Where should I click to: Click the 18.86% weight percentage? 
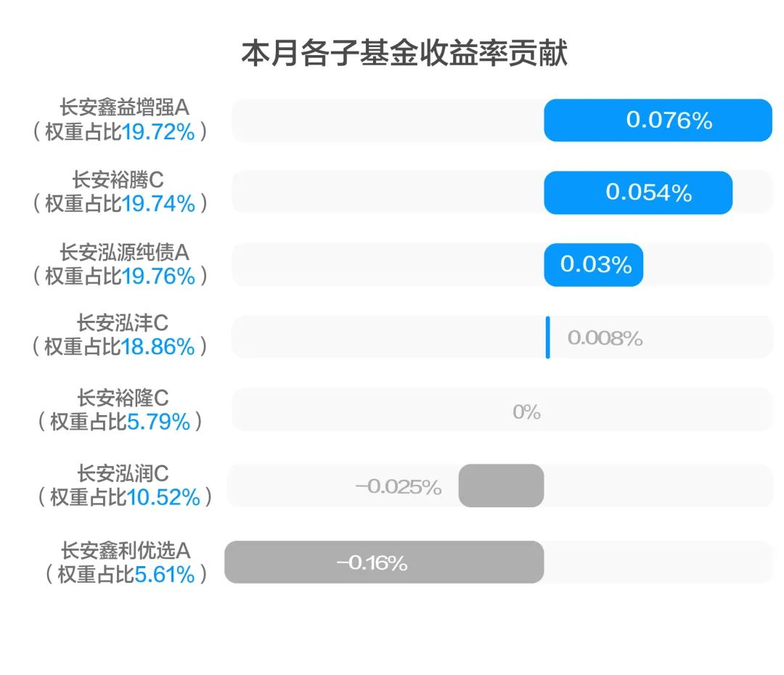coord(158,348)
